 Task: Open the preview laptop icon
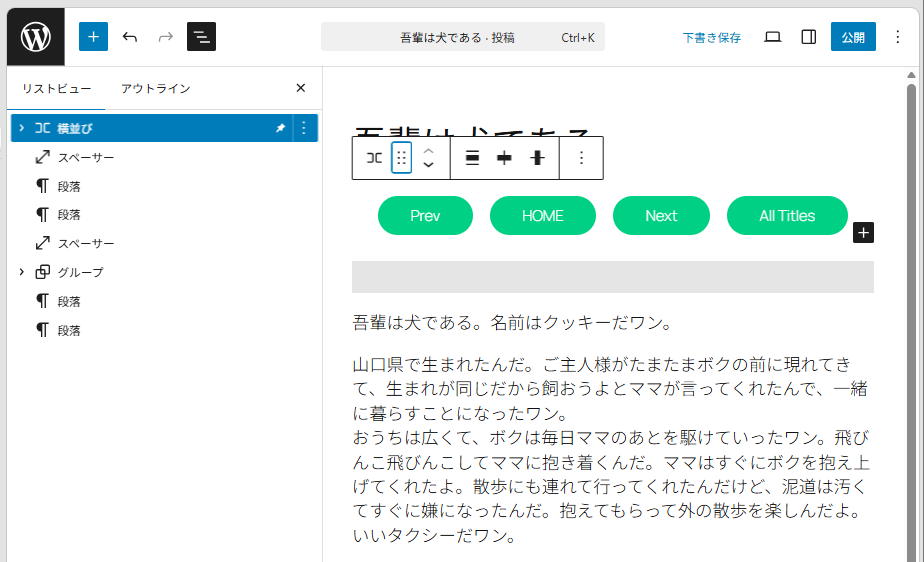click(x=772, y=37)
